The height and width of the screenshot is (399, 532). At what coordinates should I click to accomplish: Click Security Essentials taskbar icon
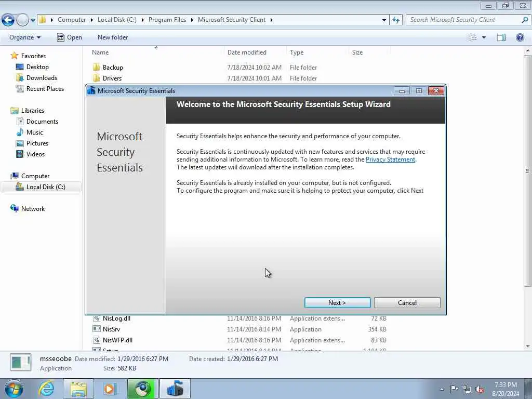[x=175, y=389]
